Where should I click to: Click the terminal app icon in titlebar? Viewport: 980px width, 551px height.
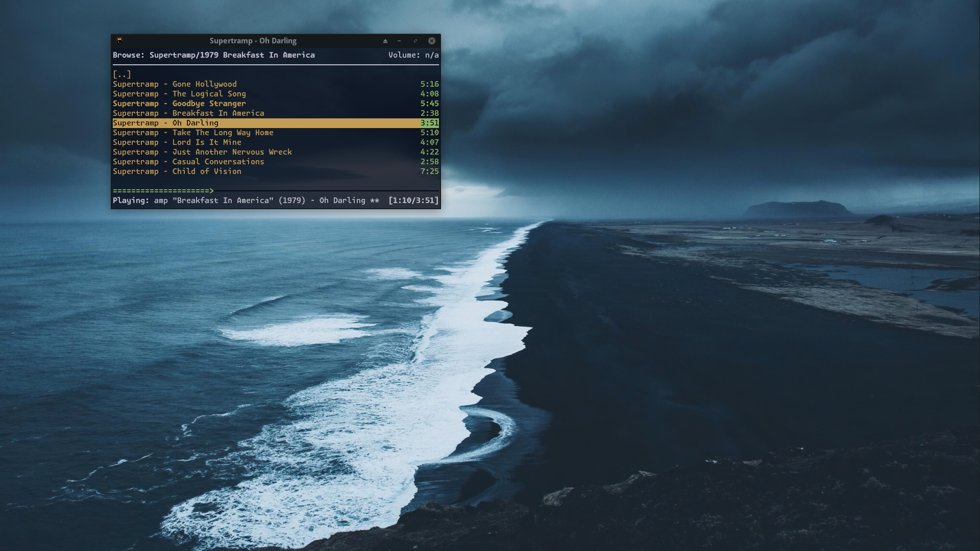119,41
